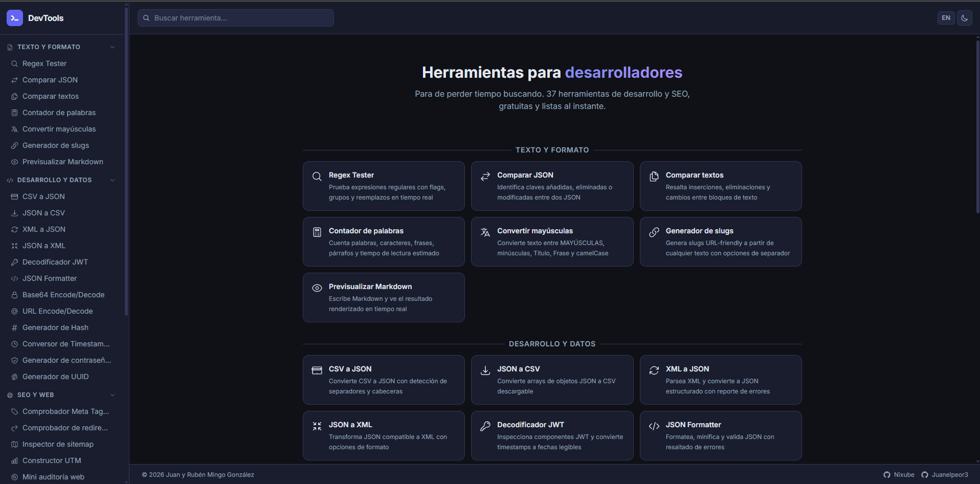Open the Comparar JSON card
The image size is (980, 484).
[552, 186]
